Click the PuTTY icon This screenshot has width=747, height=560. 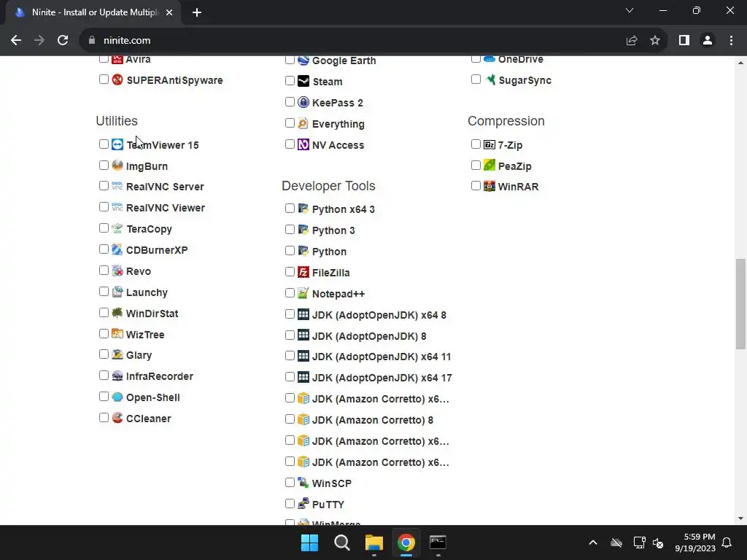303,503
